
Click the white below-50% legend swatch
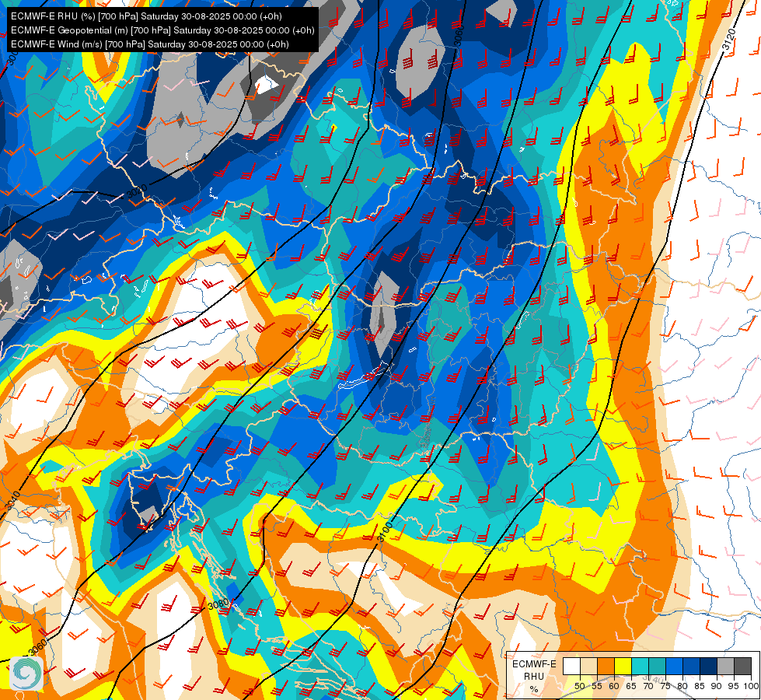pos(571,667)
